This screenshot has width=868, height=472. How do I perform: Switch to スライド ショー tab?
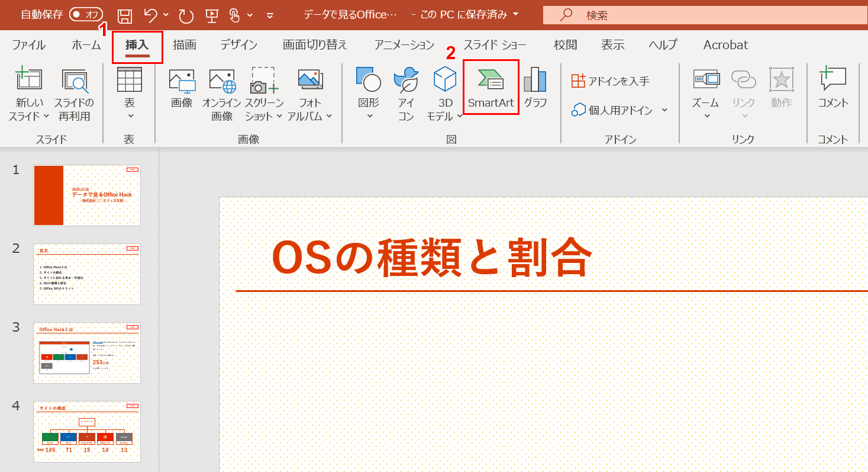click(x=495, y=45)
